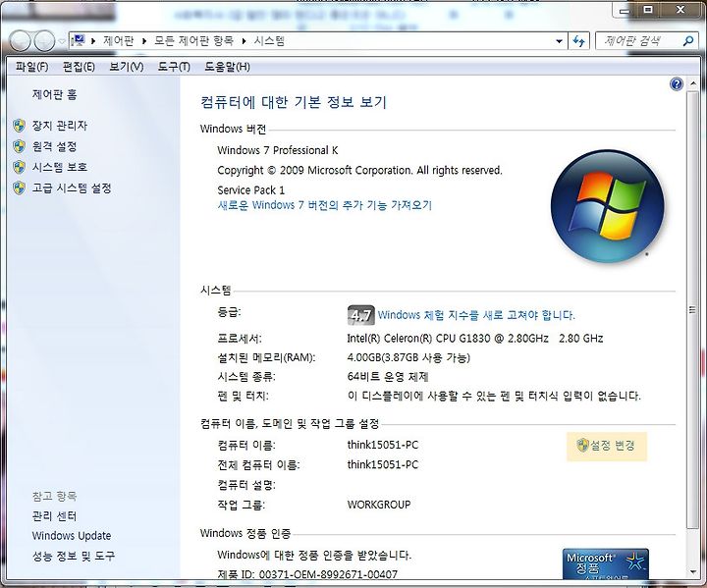Expand arrow before 제어판 breadcrumb
The height and width of the screenshot is (588, 707).
coord(93,41)
